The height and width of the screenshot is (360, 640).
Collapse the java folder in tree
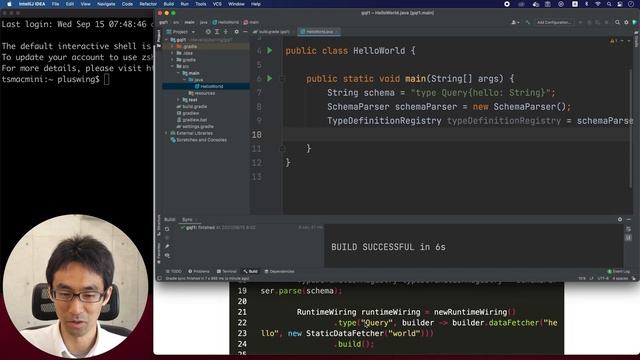tap(184, 80)
